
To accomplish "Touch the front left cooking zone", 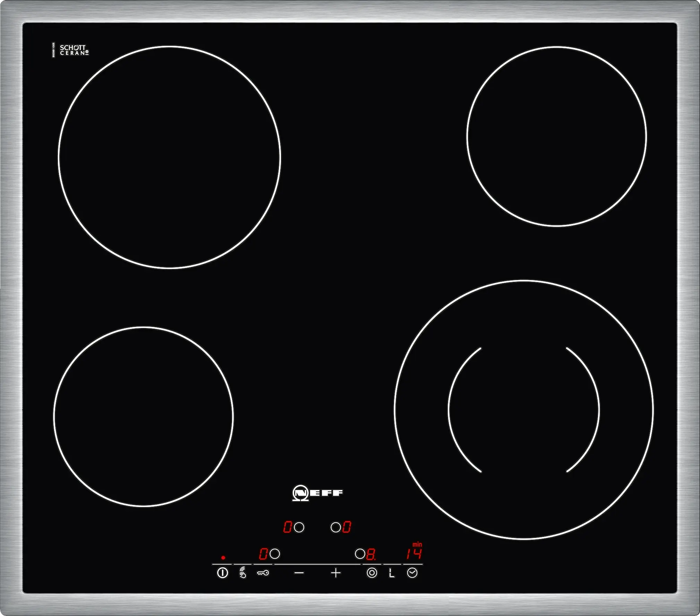I will (x=144, y=416).
